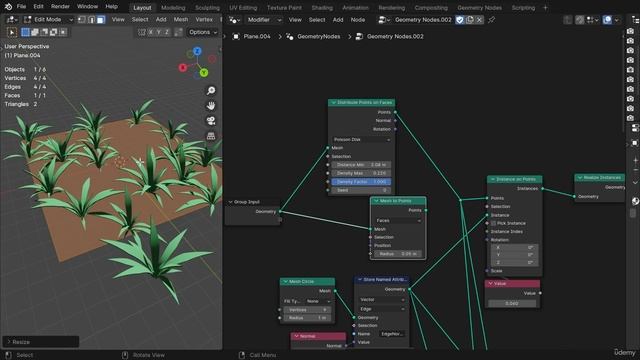This screenshot has width=640, height=360.
Task: Toggle X axis mesh mirror
Action: [151, 32]
